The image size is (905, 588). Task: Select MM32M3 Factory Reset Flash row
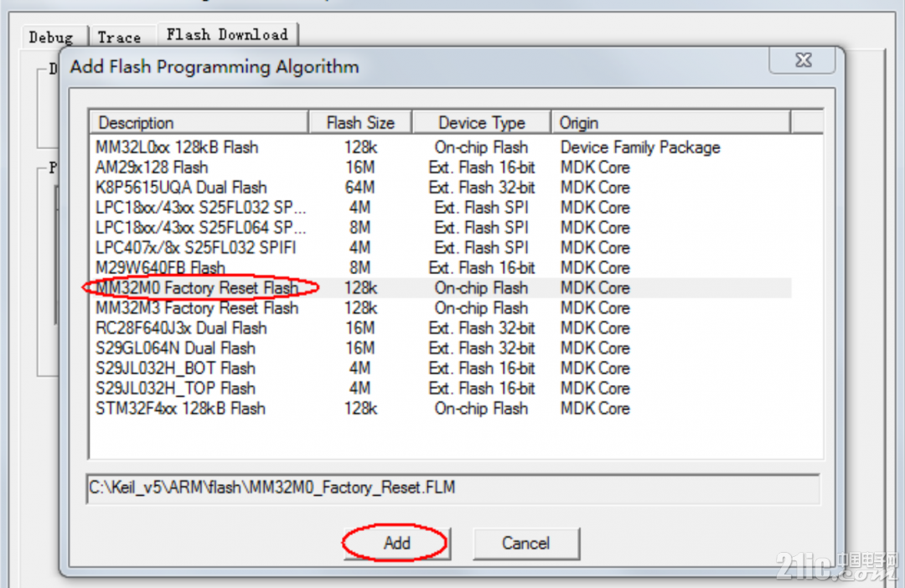coord(441,308)
